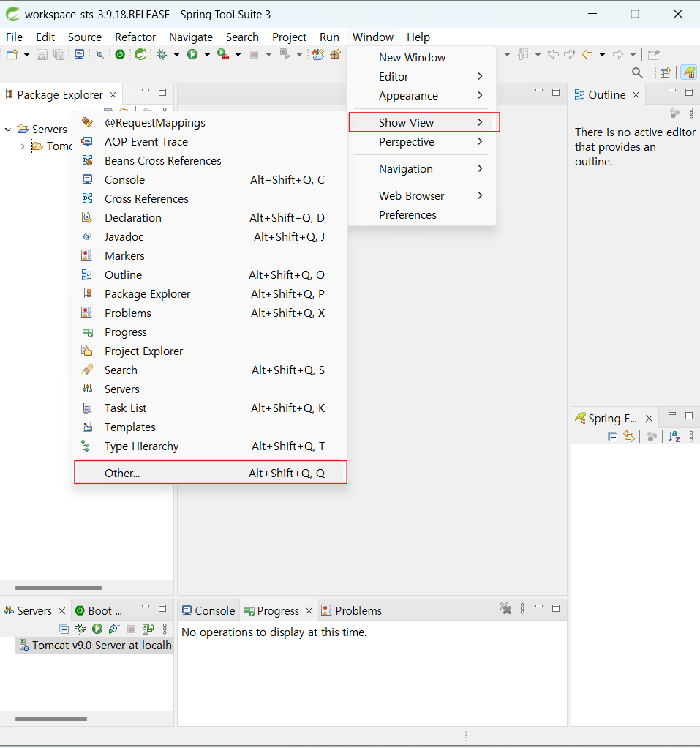This screenshot has height=748, width=700.
Task: Select Type Hierarchy view entry
Action: pos(210,446)
